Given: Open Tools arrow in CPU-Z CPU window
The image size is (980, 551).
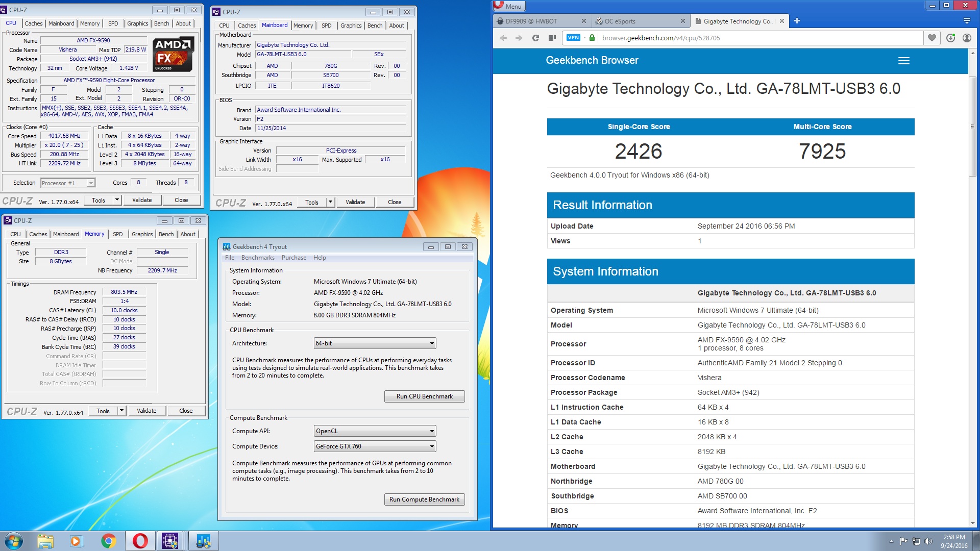Looking at the screenshot, I should (117, 200).
